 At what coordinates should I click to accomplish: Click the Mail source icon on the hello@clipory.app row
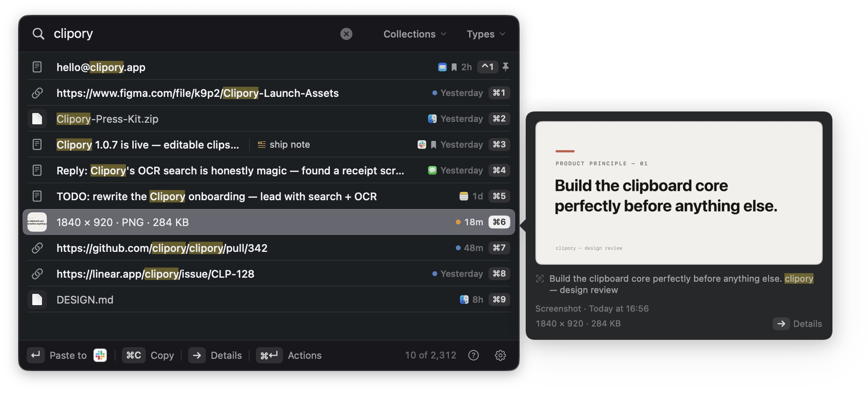(442, 67)
